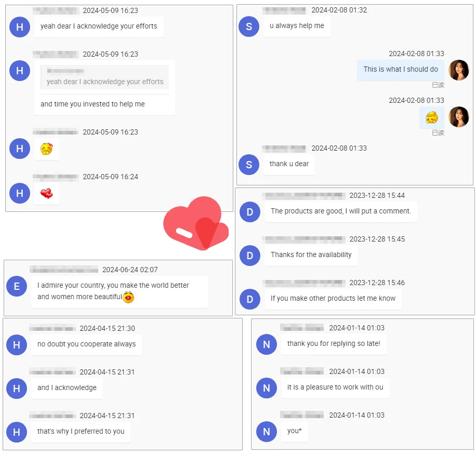Viewport: 476px width, 455px height.
Task: Click the message 'that's why I preferred to you'
Action: 81,432
